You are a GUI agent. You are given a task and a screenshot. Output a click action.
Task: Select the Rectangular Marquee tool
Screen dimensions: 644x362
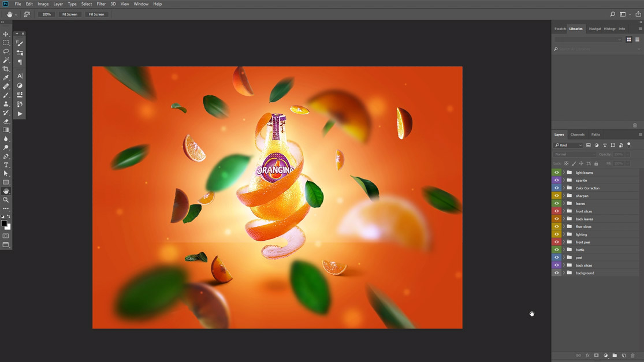(6, 43)
